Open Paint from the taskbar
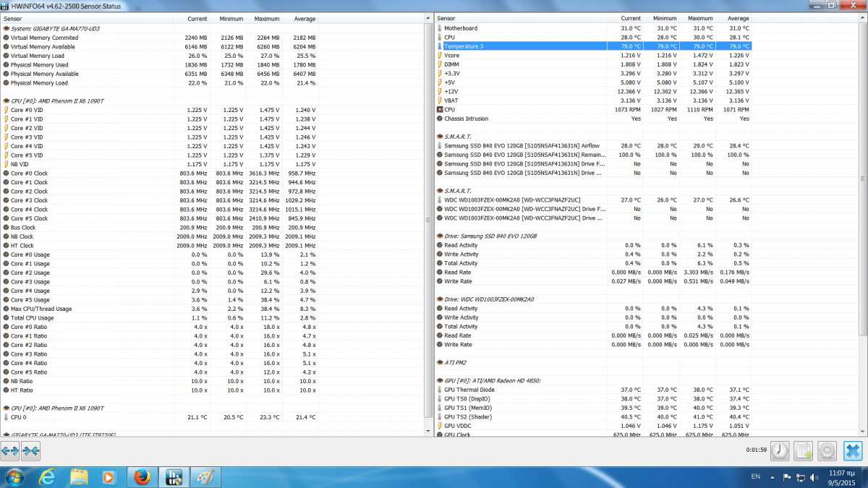This screenshot has height=488, width=868. click(205, 477)
